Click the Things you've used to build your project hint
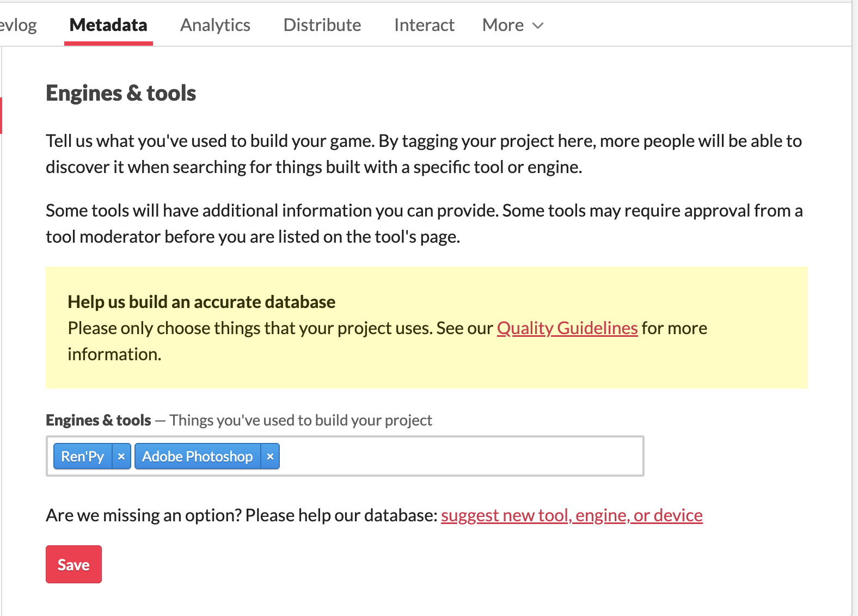This screenshot has height=616, width=858. pyautogui.click(x=301, y=420)
